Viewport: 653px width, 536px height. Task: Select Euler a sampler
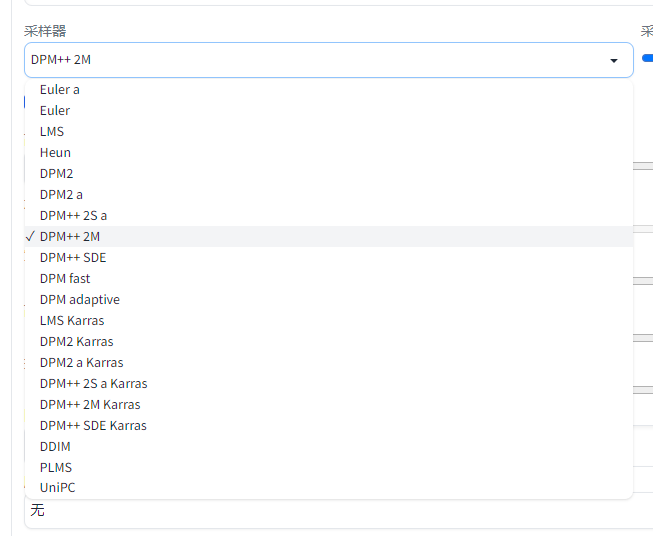click(60, 90)
